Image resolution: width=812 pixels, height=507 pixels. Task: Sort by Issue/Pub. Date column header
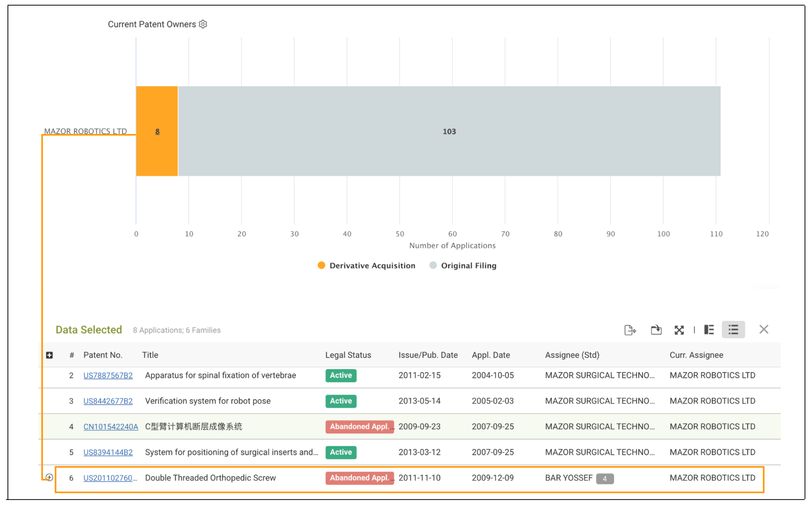(428, 355)
